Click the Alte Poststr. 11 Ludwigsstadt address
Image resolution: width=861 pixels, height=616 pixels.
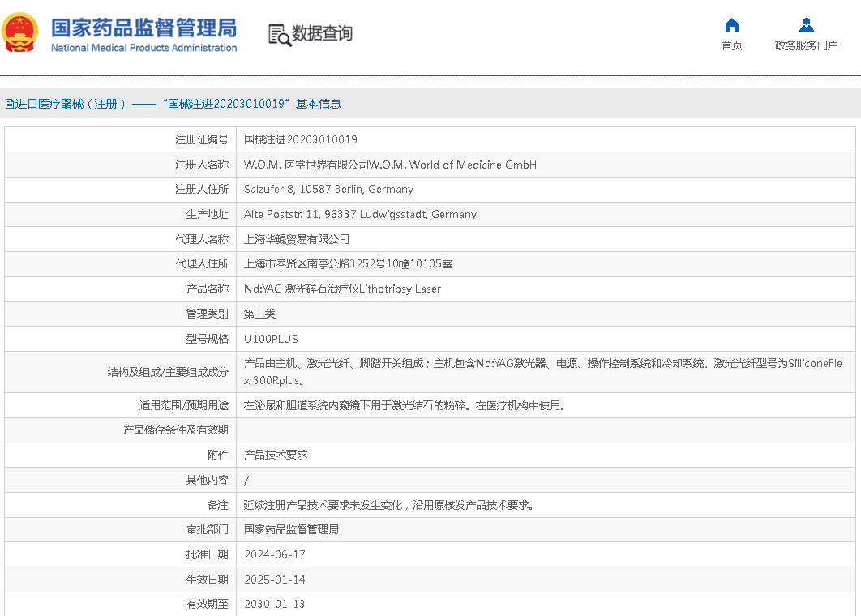coord(360,215)
